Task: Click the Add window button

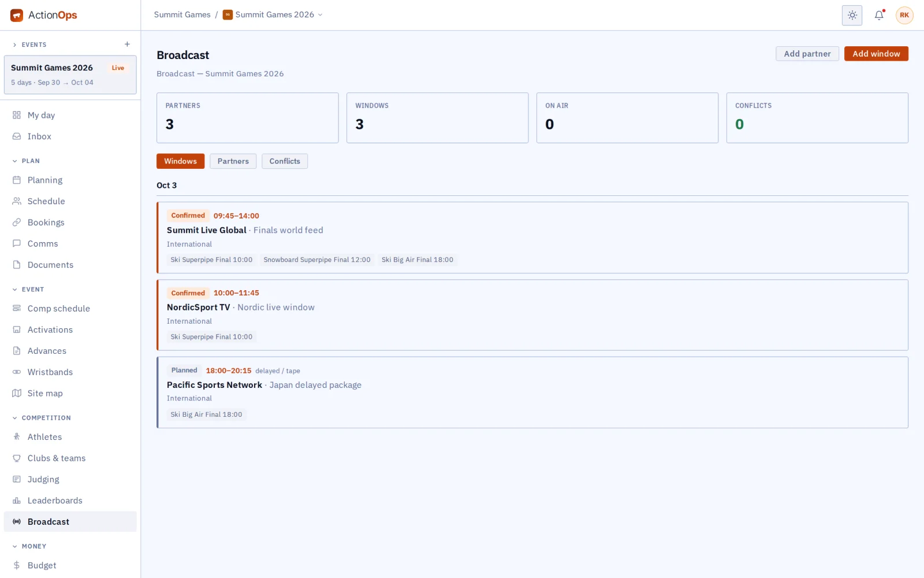Action: tap(876, 54)
